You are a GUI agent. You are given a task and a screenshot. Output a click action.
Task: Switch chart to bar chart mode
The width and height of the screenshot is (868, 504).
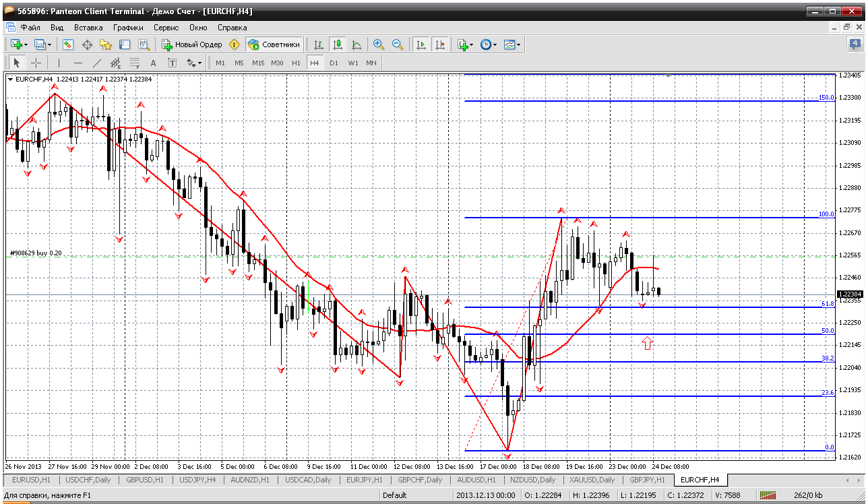[319, 44]
